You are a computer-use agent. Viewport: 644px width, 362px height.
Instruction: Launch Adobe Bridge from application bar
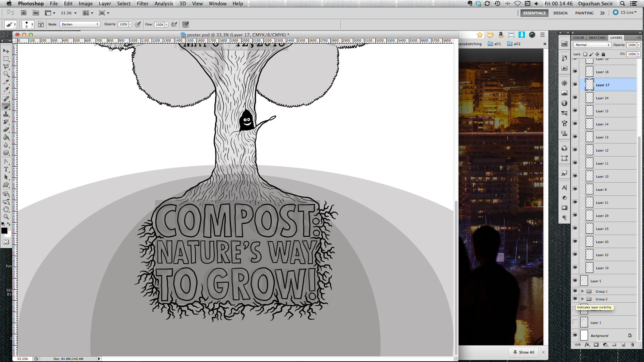pyautogui.click(x=24, y=13)
